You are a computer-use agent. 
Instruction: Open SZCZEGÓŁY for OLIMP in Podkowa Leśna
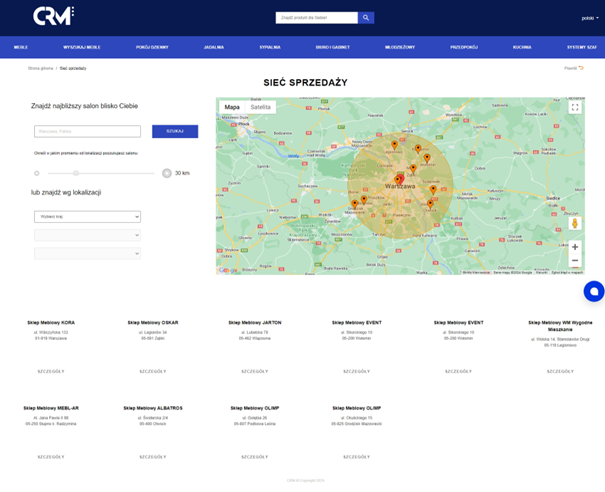pos(255,457)
